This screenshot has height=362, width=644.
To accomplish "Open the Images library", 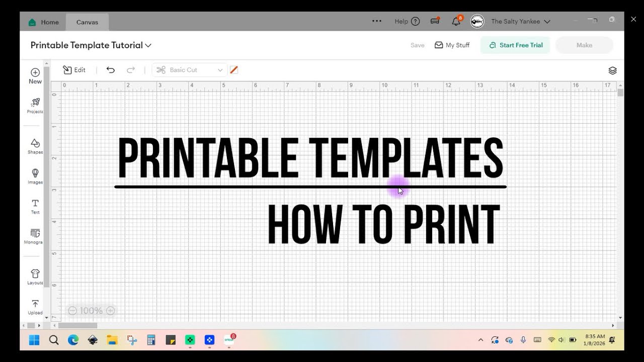I will (35, 176).
